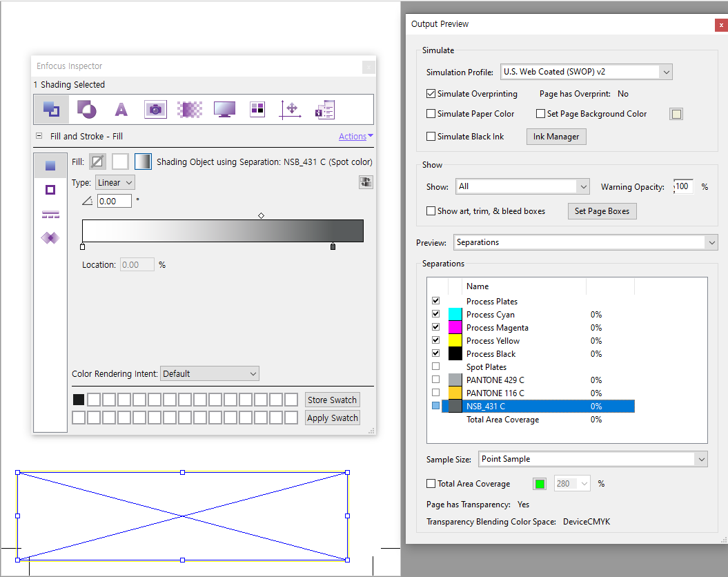
Task: Uncheck Process Black separation
Action: coord(435,353)
